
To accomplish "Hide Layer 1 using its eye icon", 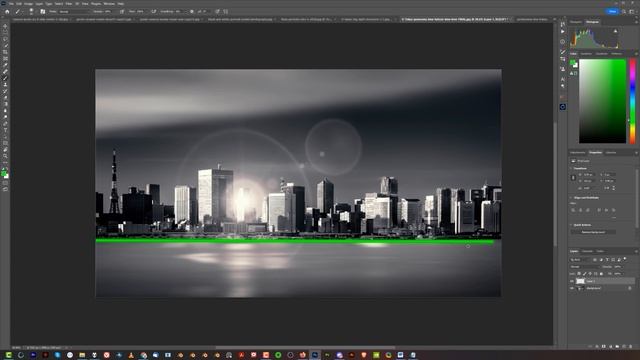I will pyautogui.click(x=572, y=281).
